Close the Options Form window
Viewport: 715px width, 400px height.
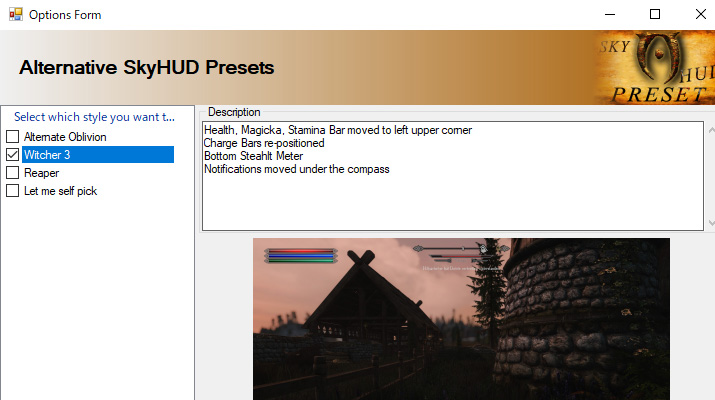[x=700, y=15]
